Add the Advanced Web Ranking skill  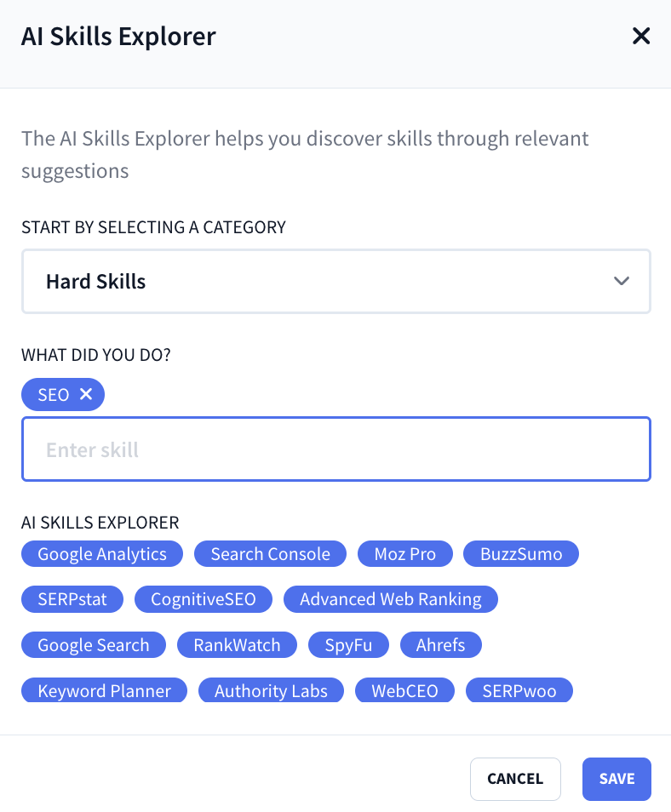point(390,599)
